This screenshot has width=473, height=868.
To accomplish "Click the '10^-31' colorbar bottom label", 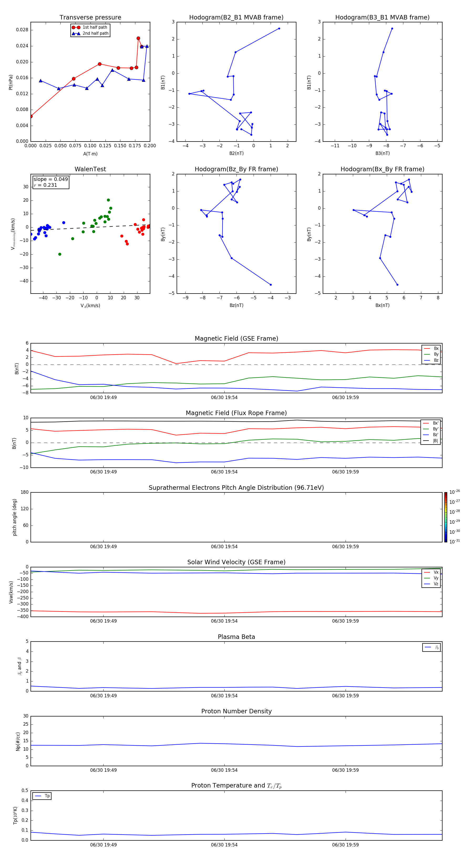I will coord(455,542).
